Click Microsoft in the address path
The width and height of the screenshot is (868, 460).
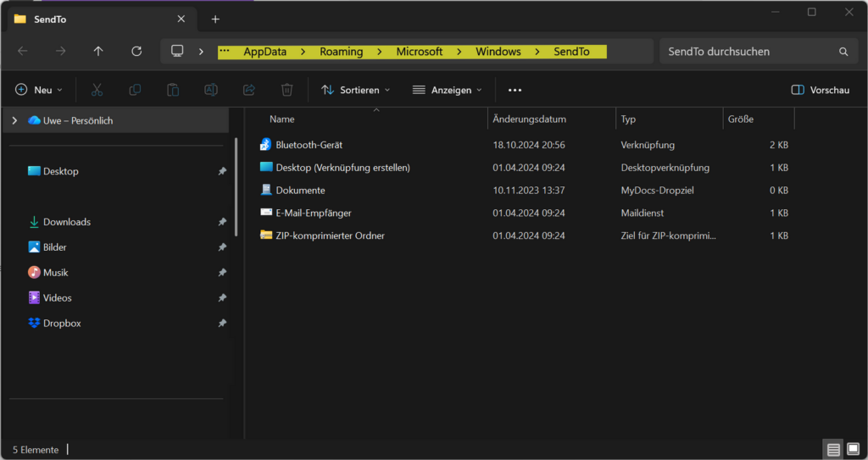(x=420, y=52)
